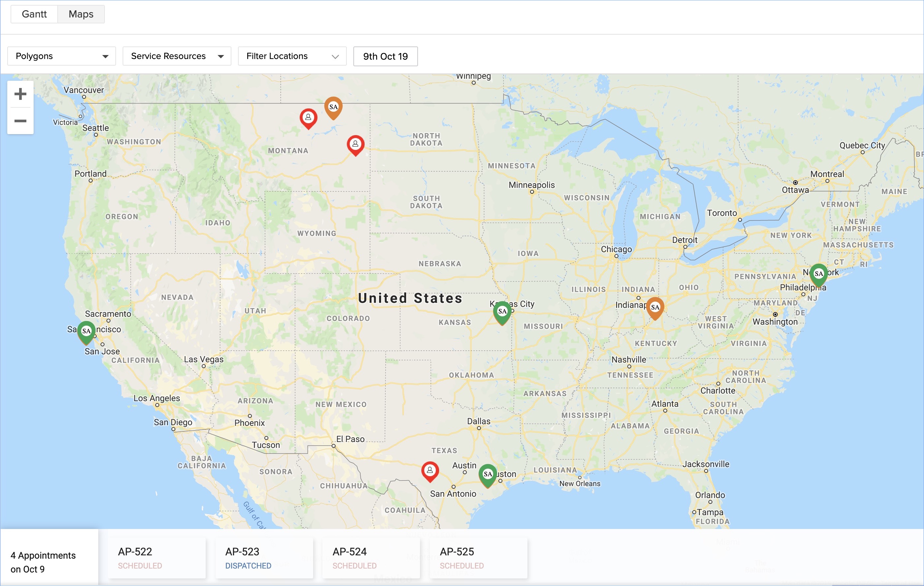Open the AP-525 appointment card
The height and width of the screenshot is (586, 924).
click(478, 558)
